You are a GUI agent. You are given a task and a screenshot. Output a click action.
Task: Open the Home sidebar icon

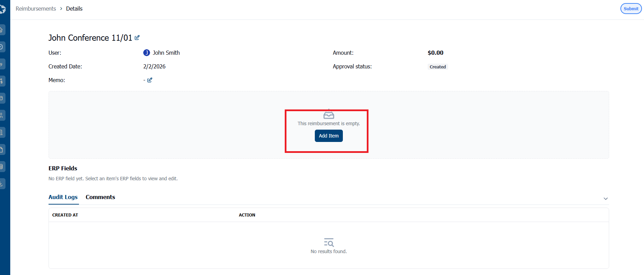pyautogui.click(x=2, y=30)
